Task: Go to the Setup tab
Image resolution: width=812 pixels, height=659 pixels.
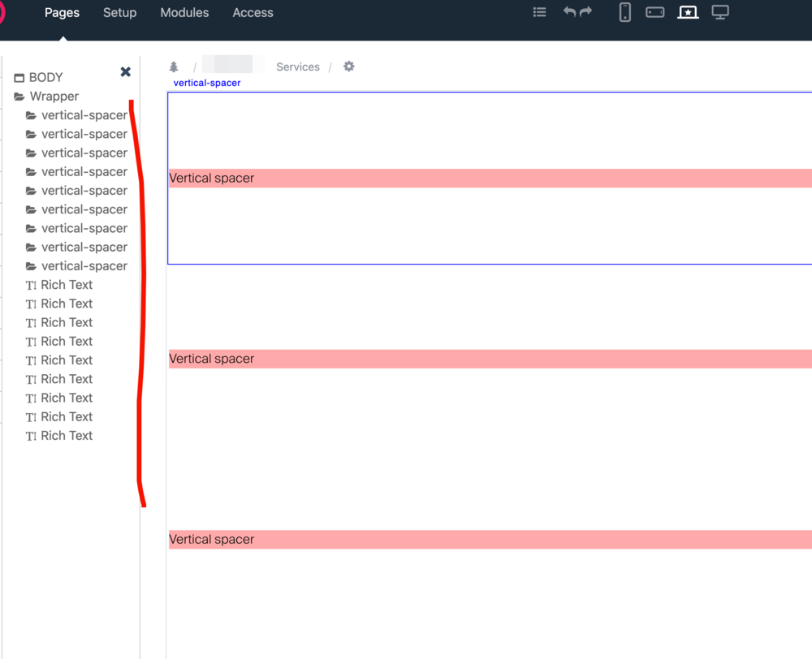Action: (x=119, y=13)
